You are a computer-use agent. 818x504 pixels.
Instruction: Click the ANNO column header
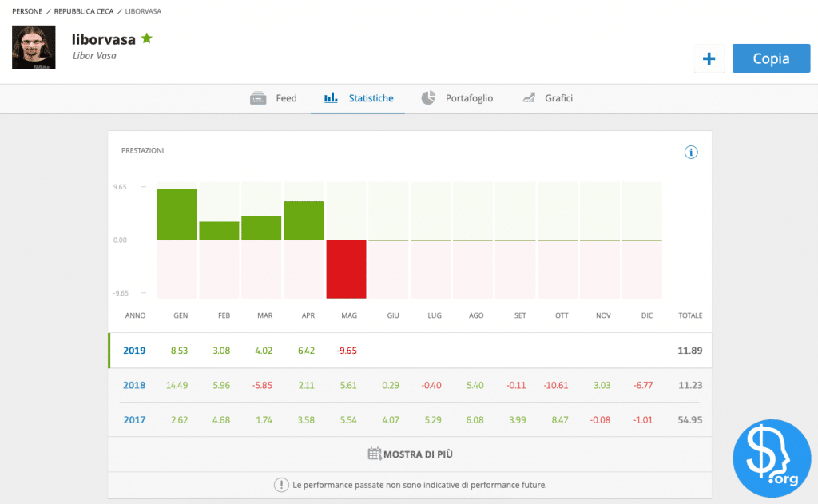click(x=135, y=315)
